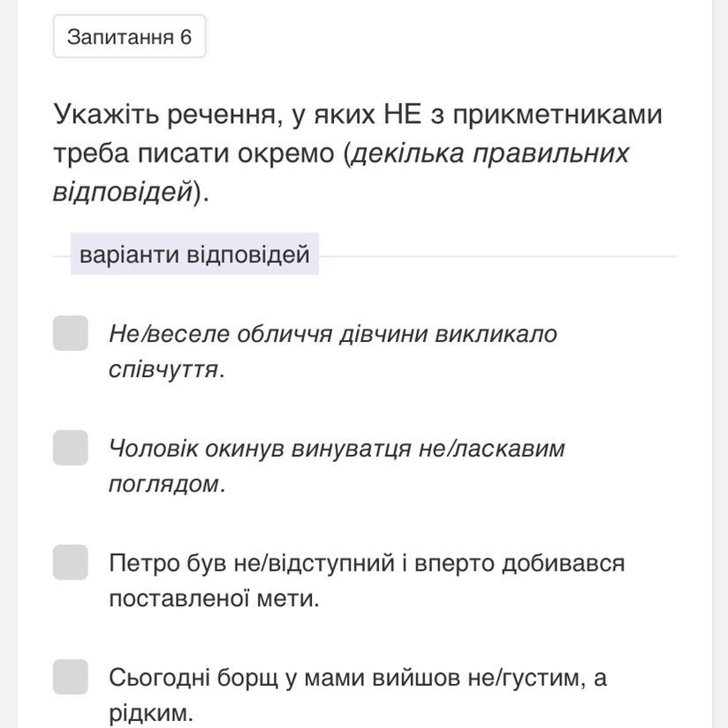
Task: Click the word "рідким" in last answer
Action: pos(150,713)
